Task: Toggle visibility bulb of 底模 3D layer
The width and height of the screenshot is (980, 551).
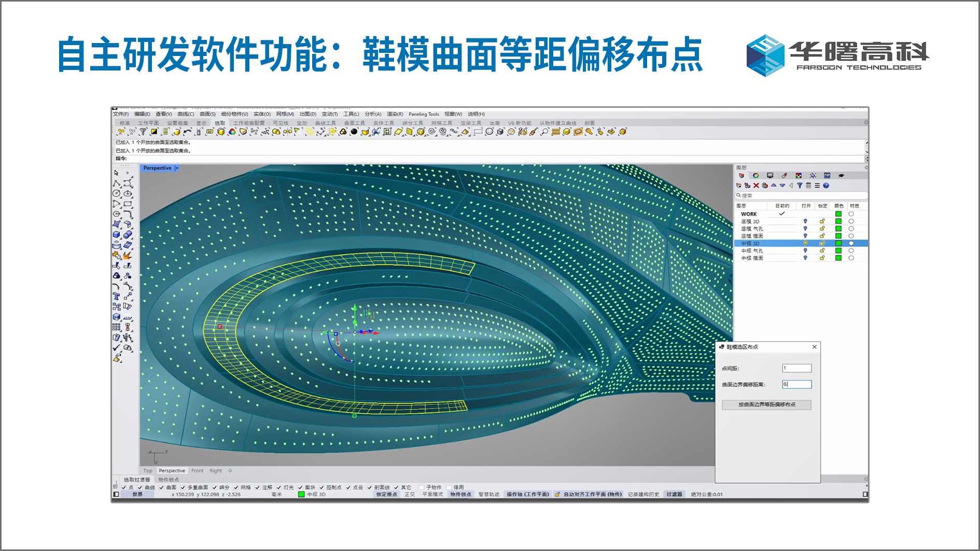Action: coord(805,221)
